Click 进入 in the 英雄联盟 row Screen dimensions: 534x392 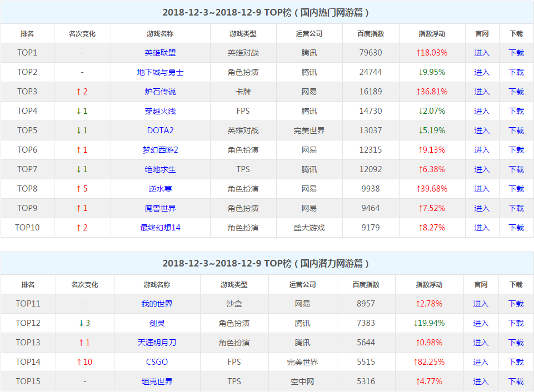coord(482,53)
